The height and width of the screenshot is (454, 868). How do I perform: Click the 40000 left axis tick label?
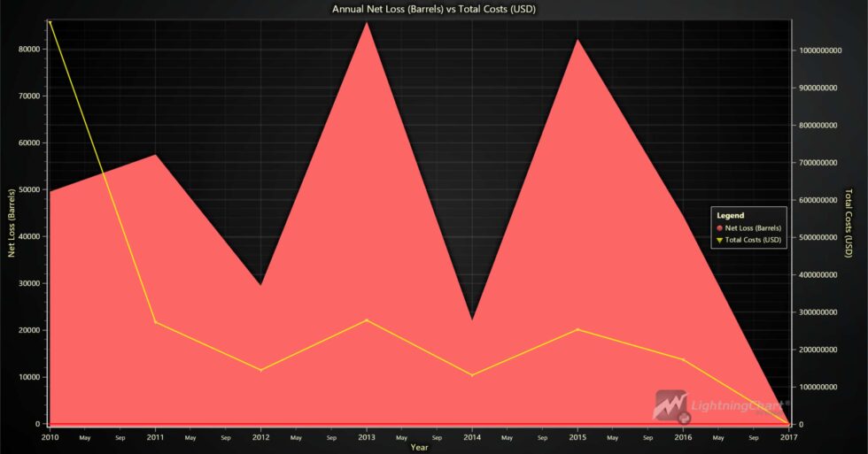click(x=29, y=236)
